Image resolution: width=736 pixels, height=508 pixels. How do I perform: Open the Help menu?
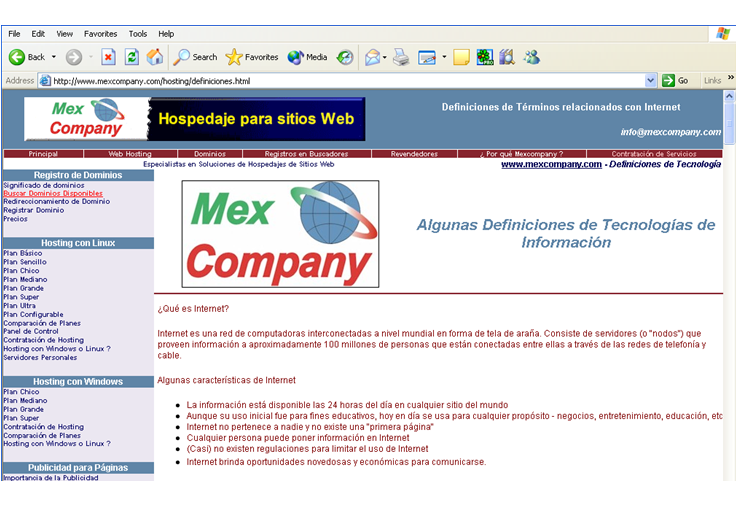tap(166, 34)
